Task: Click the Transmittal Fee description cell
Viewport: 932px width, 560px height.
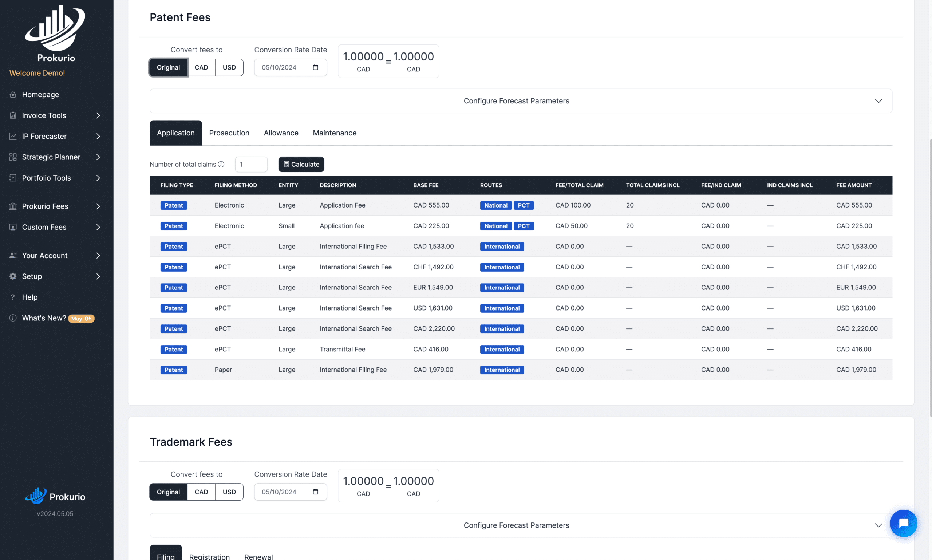Action: tap(342, 349)
